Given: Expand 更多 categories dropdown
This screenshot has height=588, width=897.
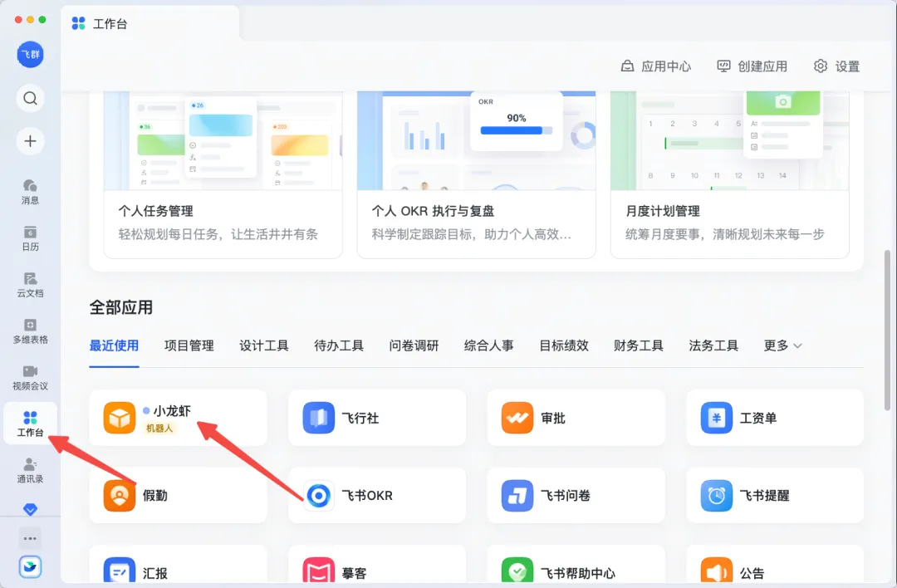Looking at the screenshot, I should [x=782, y=345].
